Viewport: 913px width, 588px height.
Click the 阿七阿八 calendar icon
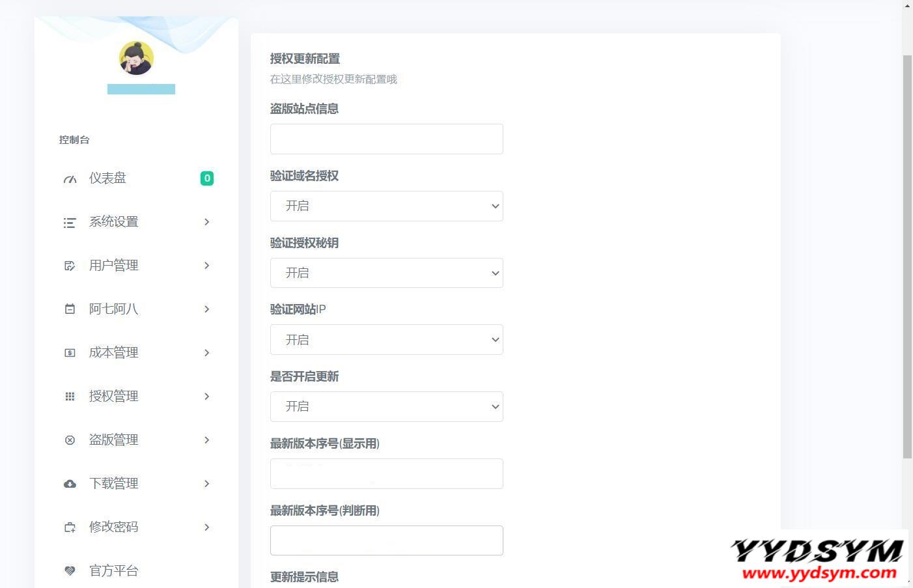70,309
